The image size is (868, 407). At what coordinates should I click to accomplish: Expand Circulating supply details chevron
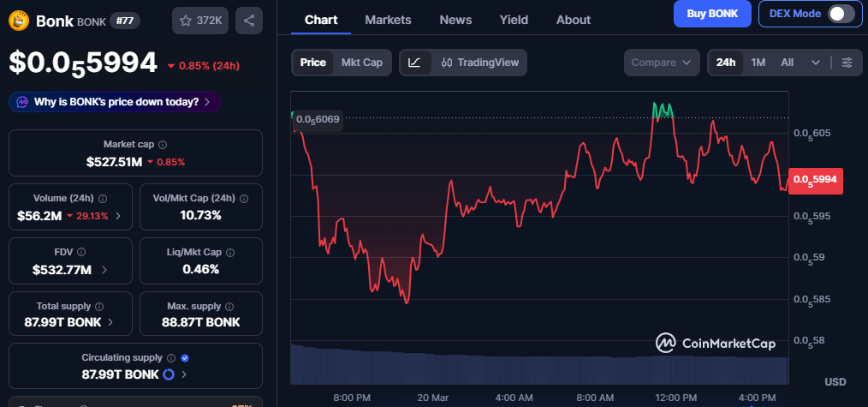[x=184, y=375]
